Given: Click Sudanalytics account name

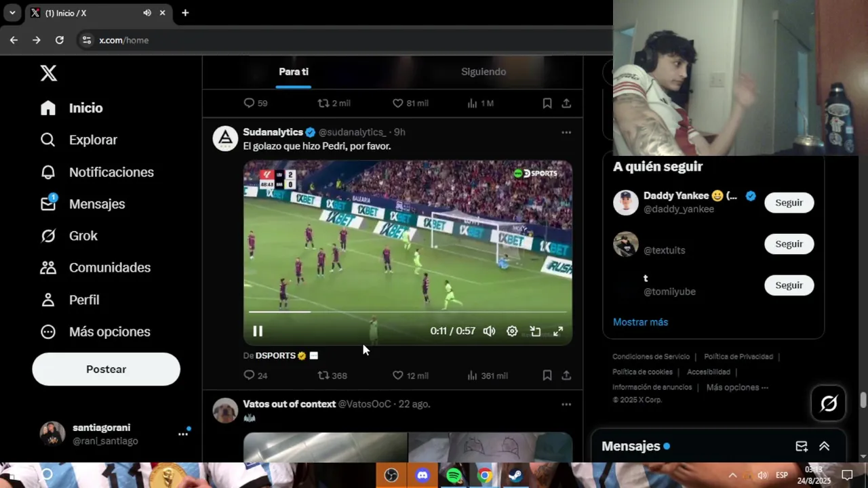Looking at the screenshot, I should pyautogui.click(x=273, y=132).
